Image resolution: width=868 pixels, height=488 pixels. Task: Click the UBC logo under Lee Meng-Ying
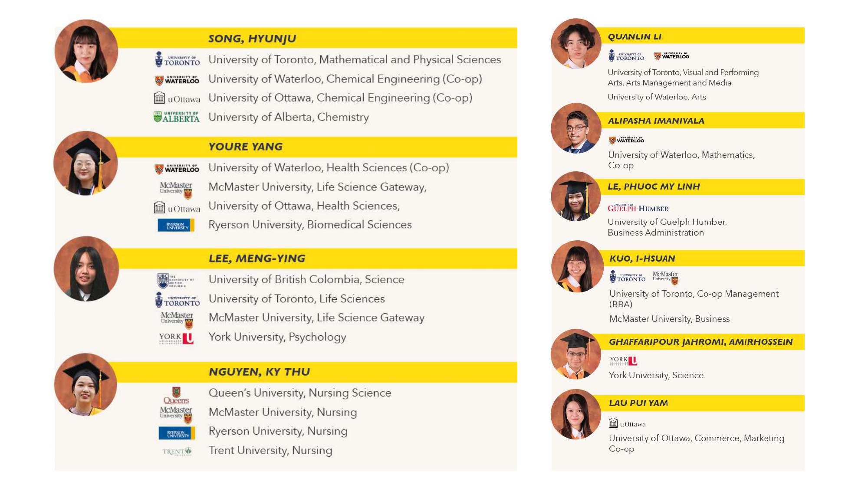(175, 280)
